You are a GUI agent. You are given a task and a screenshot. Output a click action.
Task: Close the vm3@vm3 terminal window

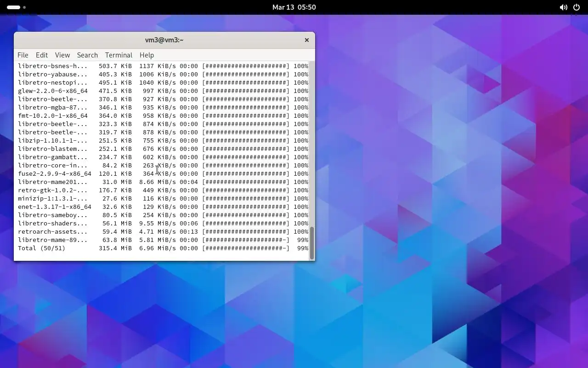[307, 40]
